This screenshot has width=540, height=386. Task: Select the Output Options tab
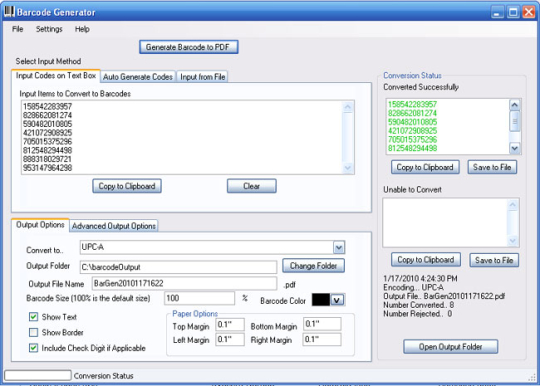[x=40, y=225]
